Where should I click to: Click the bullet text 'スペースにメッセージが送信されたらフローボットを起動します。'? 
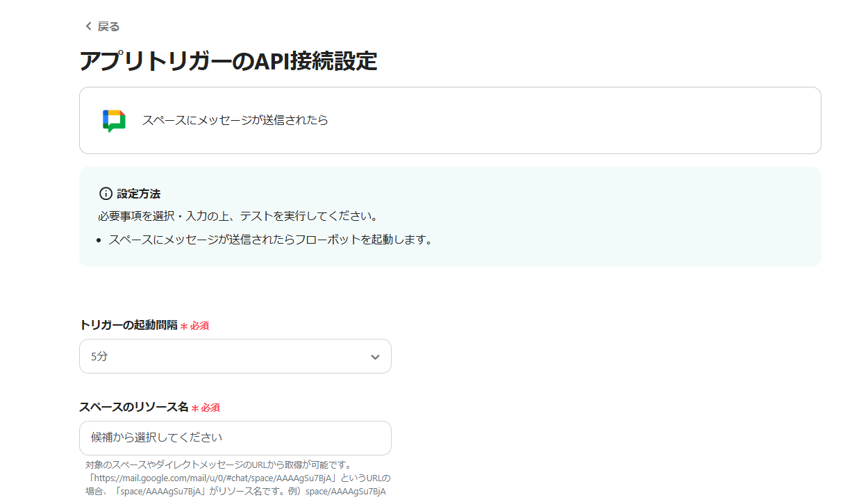coord(271,240)
